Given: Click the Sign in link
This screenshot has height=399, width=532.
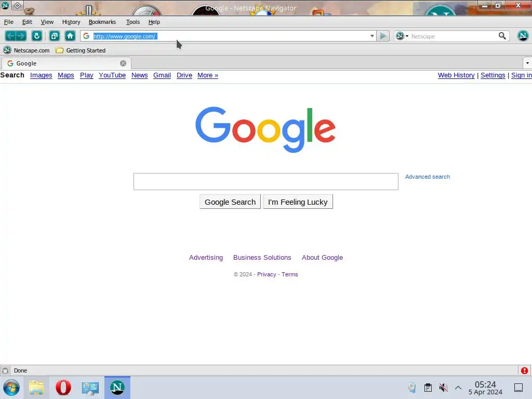Looking at the screenshot, I should tap(522, 75).
